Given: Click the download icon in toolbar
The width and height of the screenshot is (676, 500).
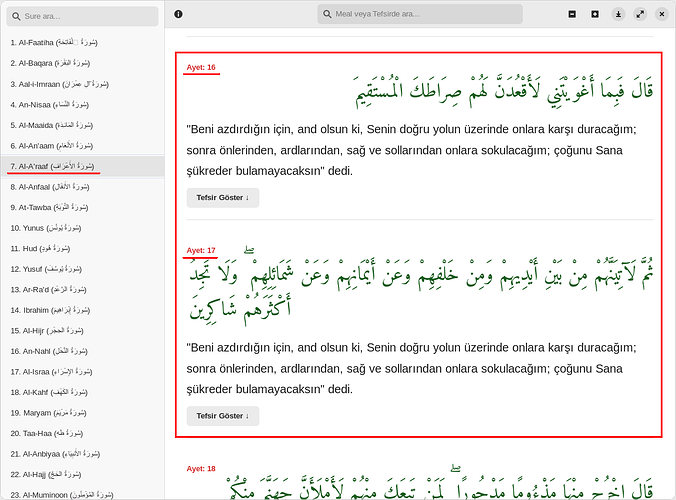Looking at the screenshot, I should [x=618, y=14].
